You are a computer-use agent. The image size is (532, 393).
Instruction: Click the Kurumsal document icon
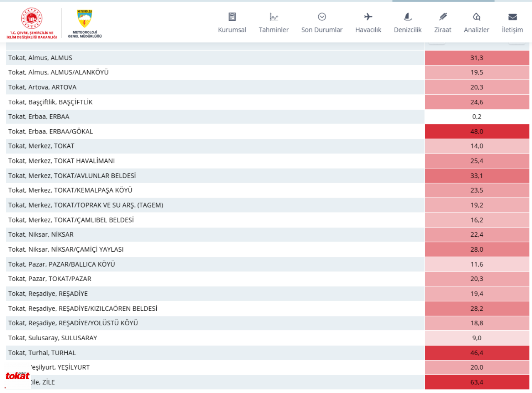click(x=232, y=17)
